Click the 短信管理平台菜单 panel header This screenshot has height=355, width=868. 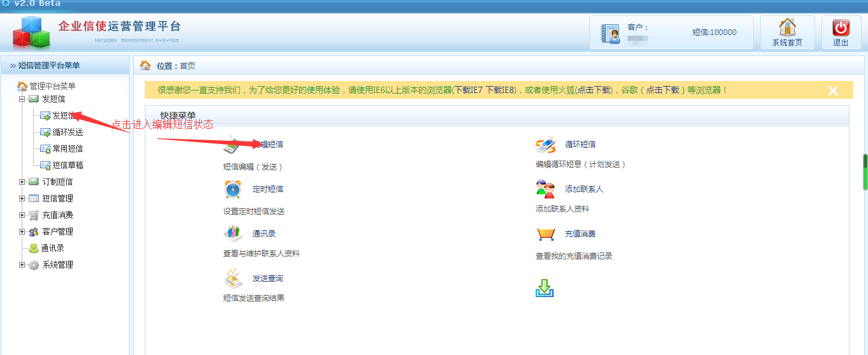[65, 65]
